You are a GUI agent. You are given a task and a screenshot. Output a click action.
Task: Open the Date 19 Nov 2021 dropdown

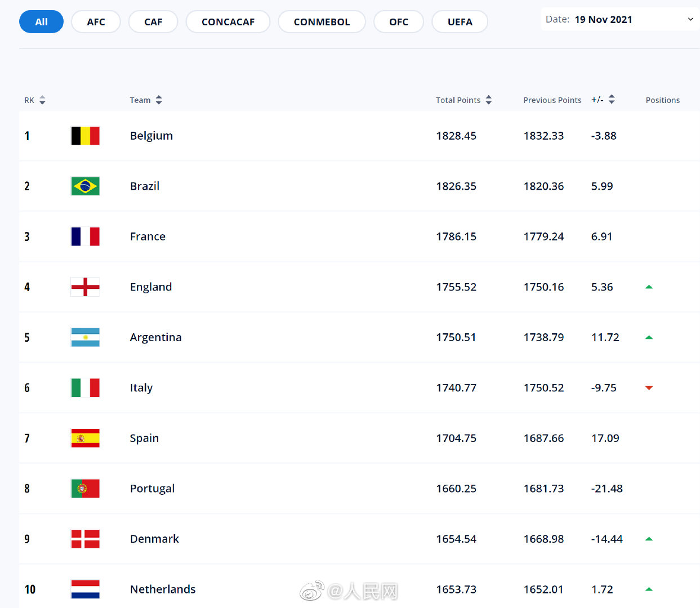click(x=619, y=19)
